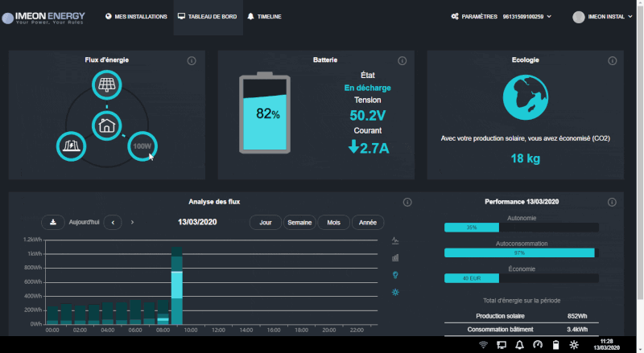Open info icon on Batterie panel
Screen dimensions: 644x353
point(400,61)
